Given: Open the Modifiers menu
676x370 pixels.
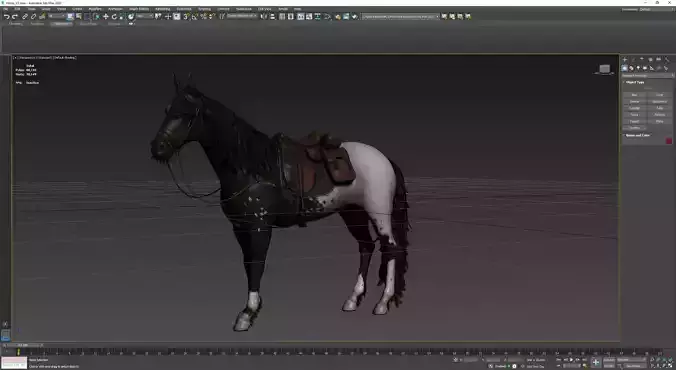Looking at the screenshot, I should tap(95, 9).
